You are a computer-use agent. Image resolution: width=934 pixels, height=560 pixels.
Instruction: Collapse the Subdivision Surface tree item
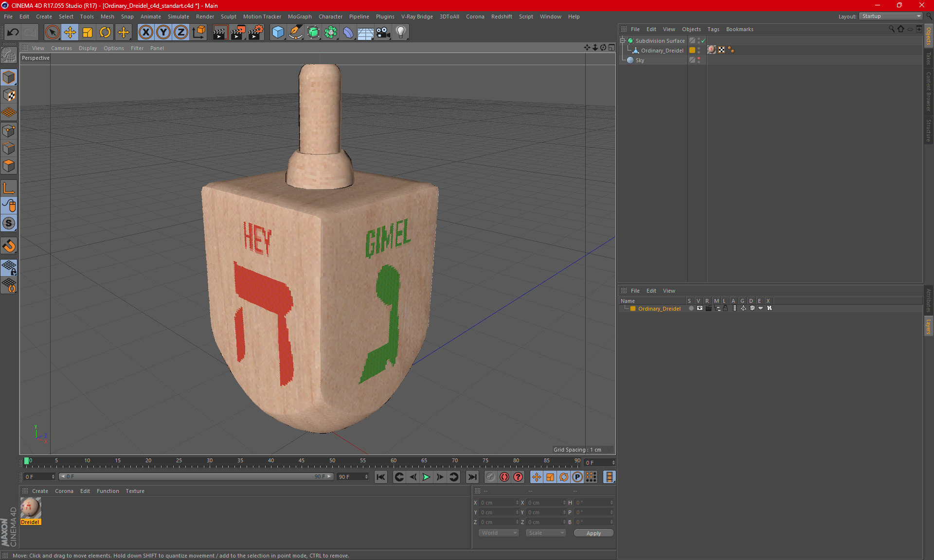(x=622, y=41)
